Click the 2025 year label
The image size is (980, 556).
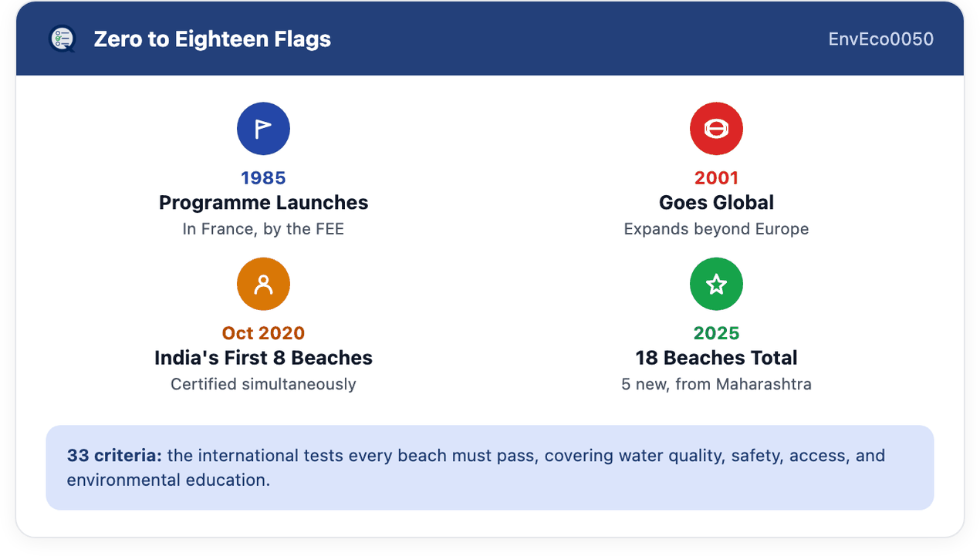[x=716, y=333]
